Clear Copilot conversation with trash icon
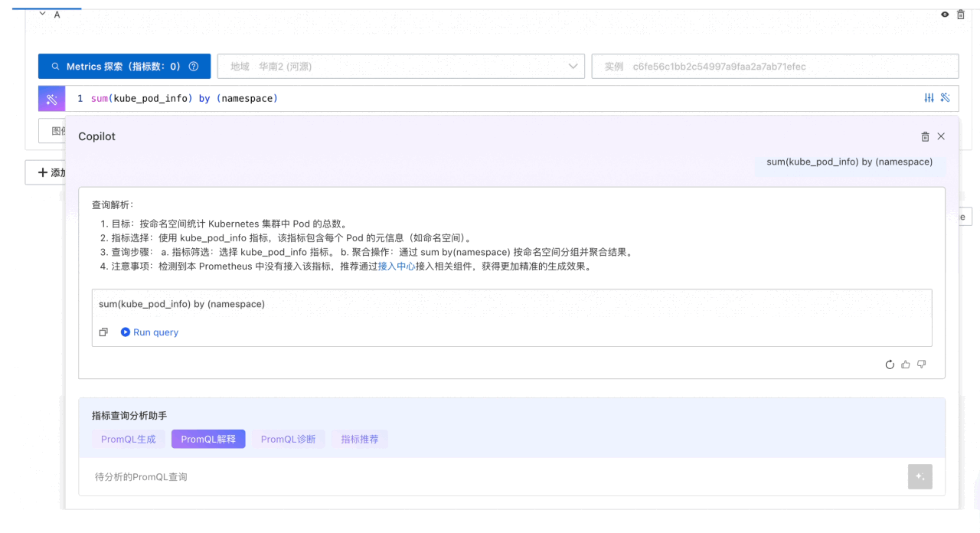Image resolution: width=980 pixels, height=533 pixels. click(925, 136)
